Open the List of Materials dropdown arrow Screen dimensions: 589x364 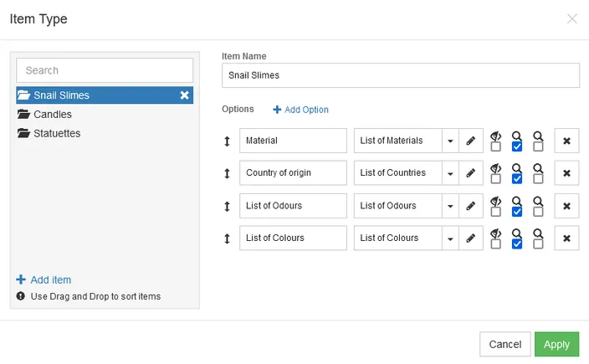450,141
